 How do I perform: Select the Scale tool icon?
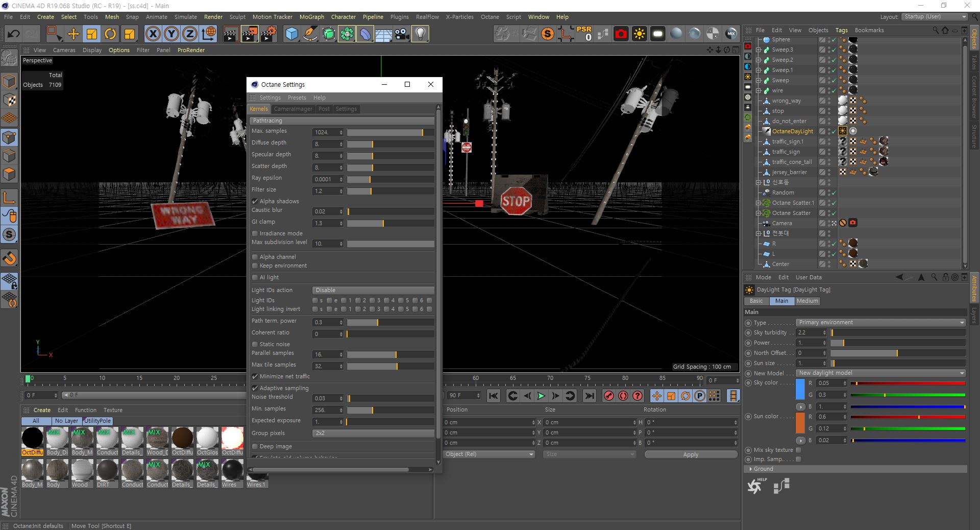(92, 34)
